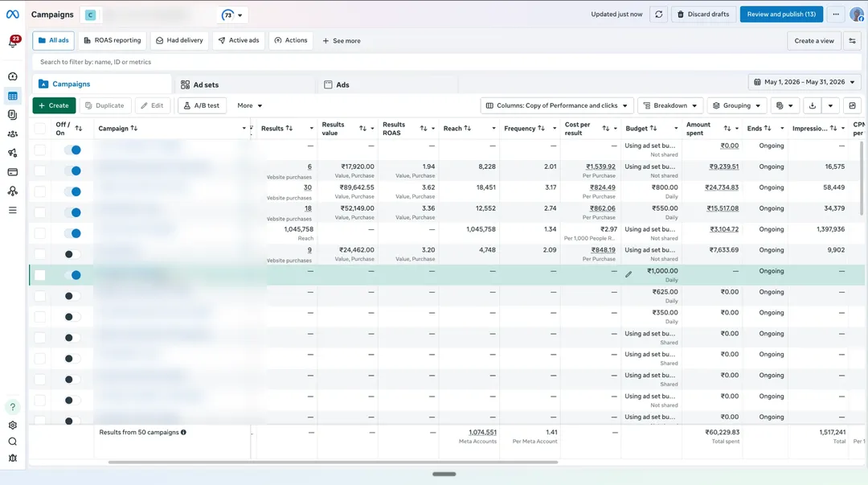Sort by Reach column arrows

click(468, 128)
